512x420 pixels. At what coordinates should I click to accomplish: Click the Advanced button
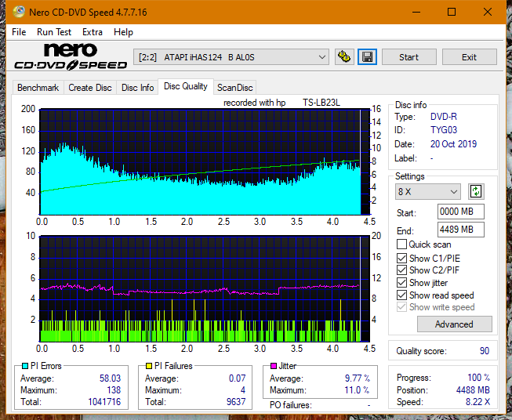pyautogui.click(x=454, y=324)
